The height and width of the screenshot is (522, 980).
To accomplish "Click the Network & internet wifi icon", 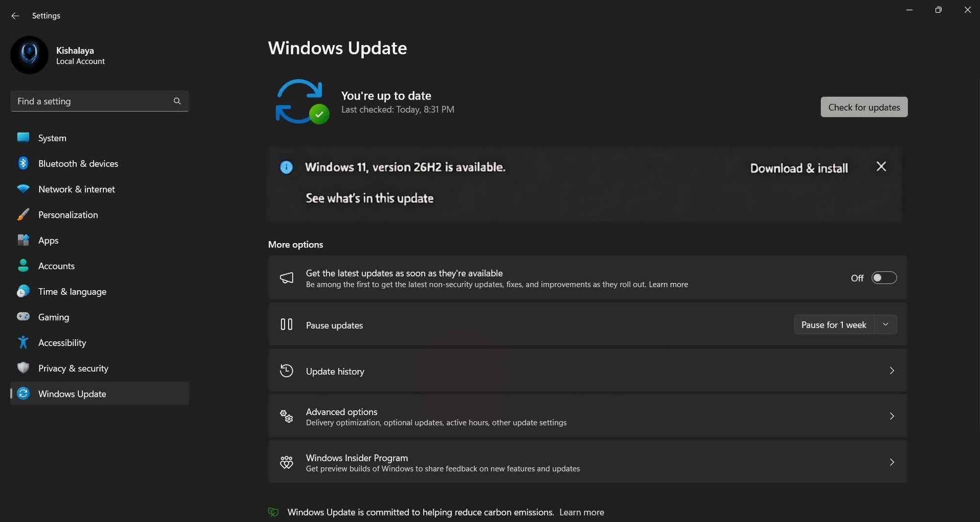I will pyautogui.click(x=23, y=189).
